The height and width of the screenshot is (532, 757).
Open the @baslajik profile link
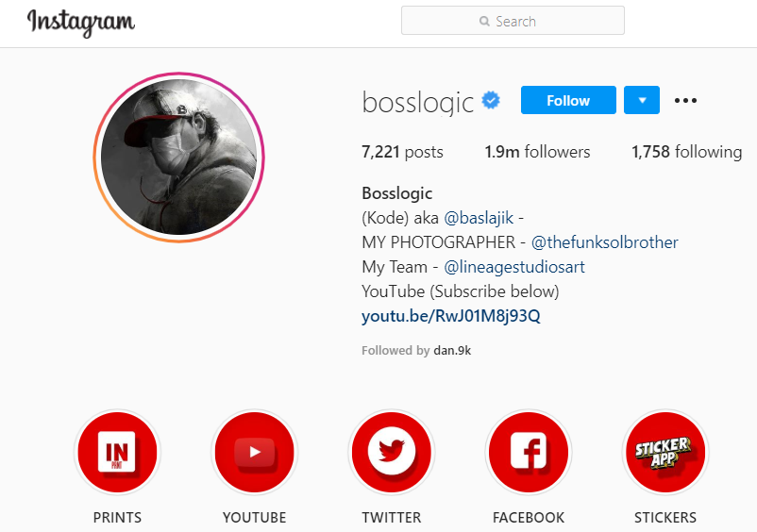tap(479, 218)
